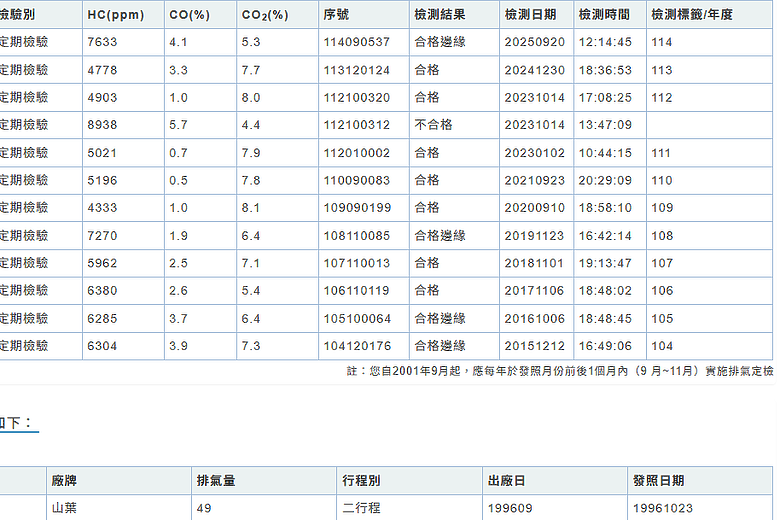Select serial number 104120176
The width and height of the screenshot is (780, 520).
(x=357, y=346)
